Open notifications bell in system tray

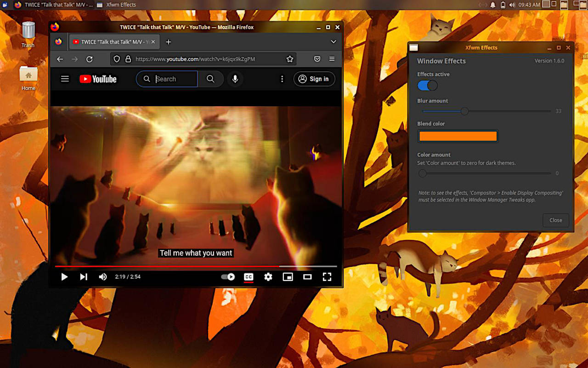click(x=493, y=5)
